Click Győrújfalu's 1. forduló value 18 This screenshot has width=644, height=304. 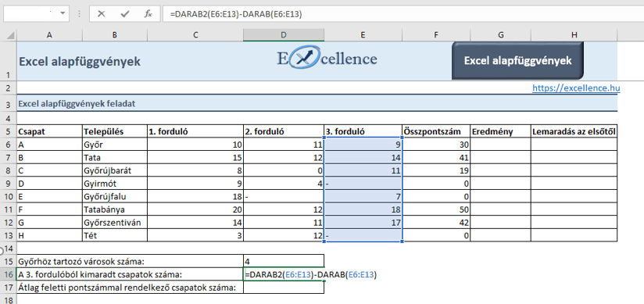(195, 197)
